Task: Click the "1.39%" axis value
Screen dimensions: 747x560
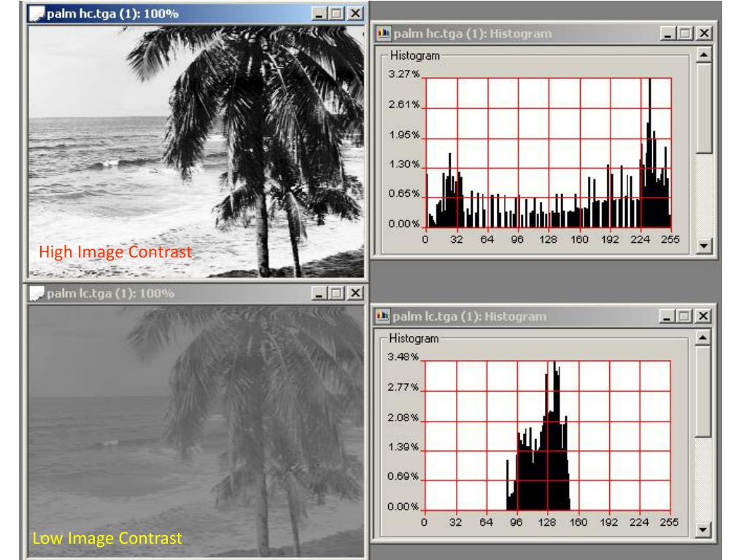Action: [403, 447]
